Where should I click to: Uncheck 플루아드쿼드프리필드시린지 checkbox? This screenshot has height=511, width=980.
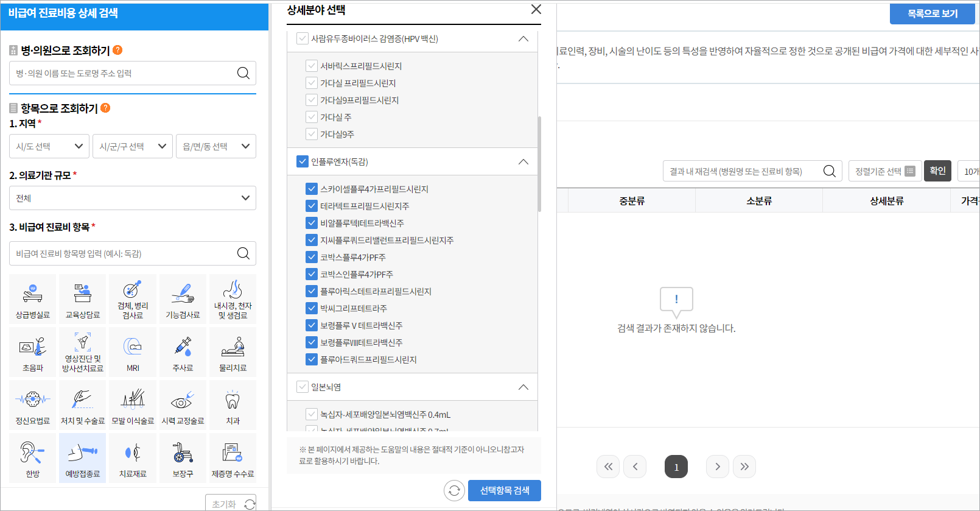(x=312, y=359)
